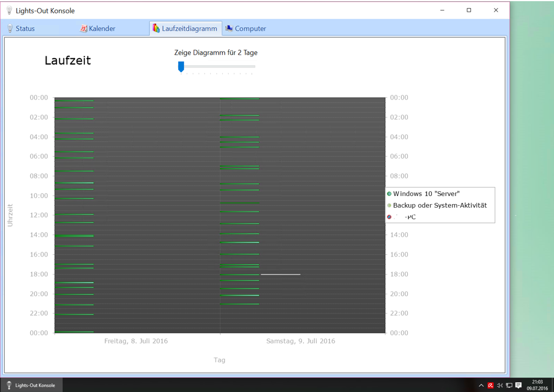Click the muted volume tray icon

500,386
